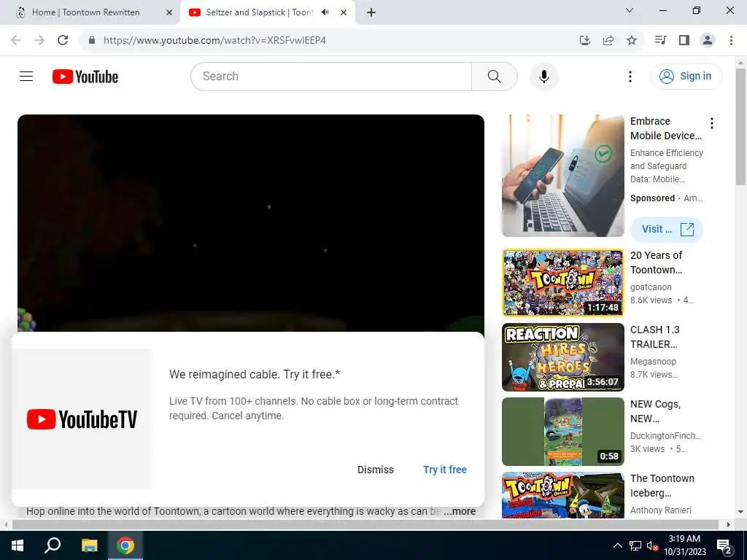Image resolution: width=747 pixels, height=560 pixels.
Task: Open clock showing 3:19 AM
Action: pos(684,545)
